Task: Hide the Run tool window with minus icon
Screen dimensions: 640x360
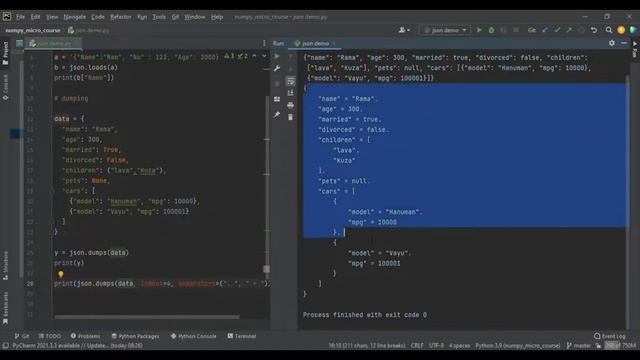Action: 624,43
